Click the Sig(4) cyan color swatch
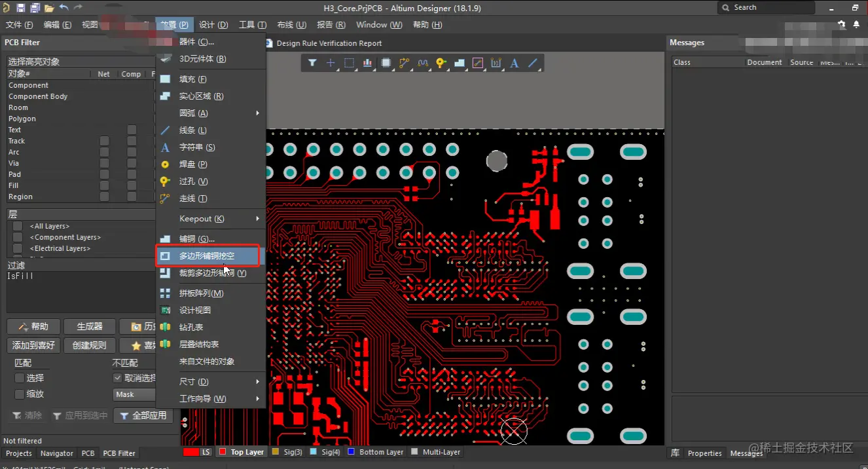 click(x=314, y=452)
